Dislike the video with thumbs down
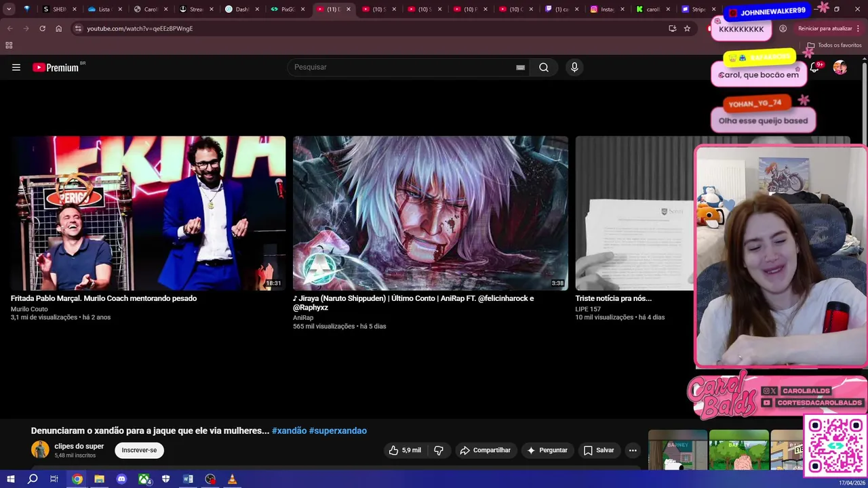This screenshot has height=488, width=868. click(439, 450)
